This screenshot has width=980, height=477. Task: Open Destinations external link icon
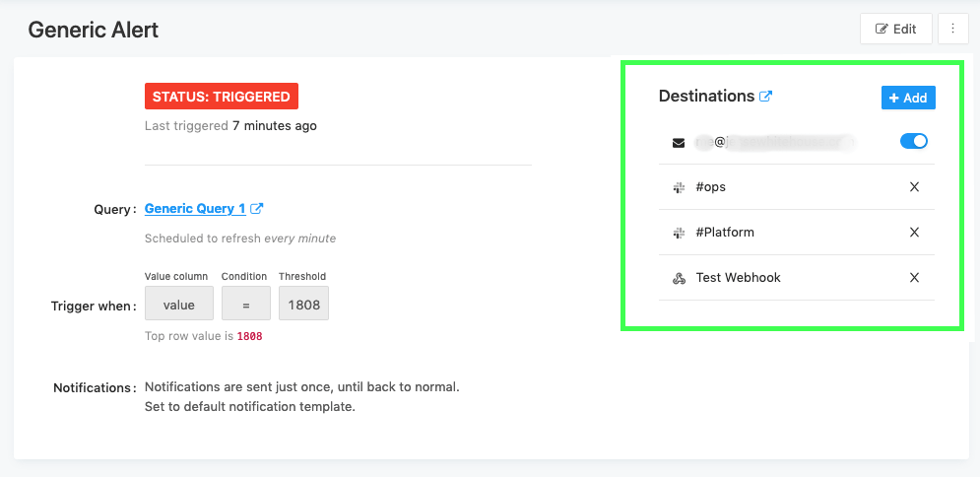coord(766,97)
